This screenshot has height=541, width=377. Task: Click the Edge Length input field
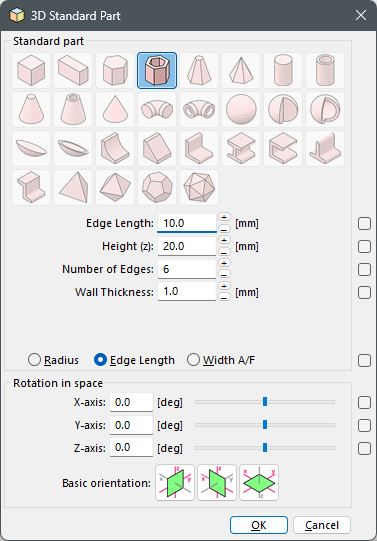[x=187, y=223]
